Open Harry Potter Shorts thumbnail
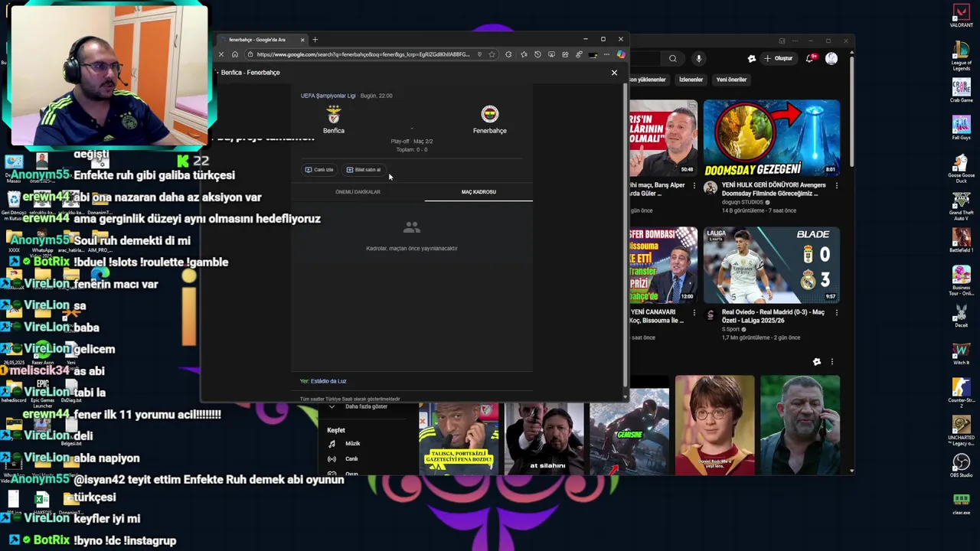Screen dimensions: 980x551 click(714, 425)
